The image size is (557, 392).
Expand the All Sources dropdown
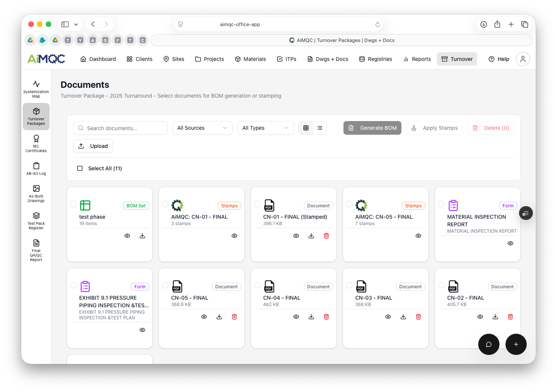[x=202, y=128]
